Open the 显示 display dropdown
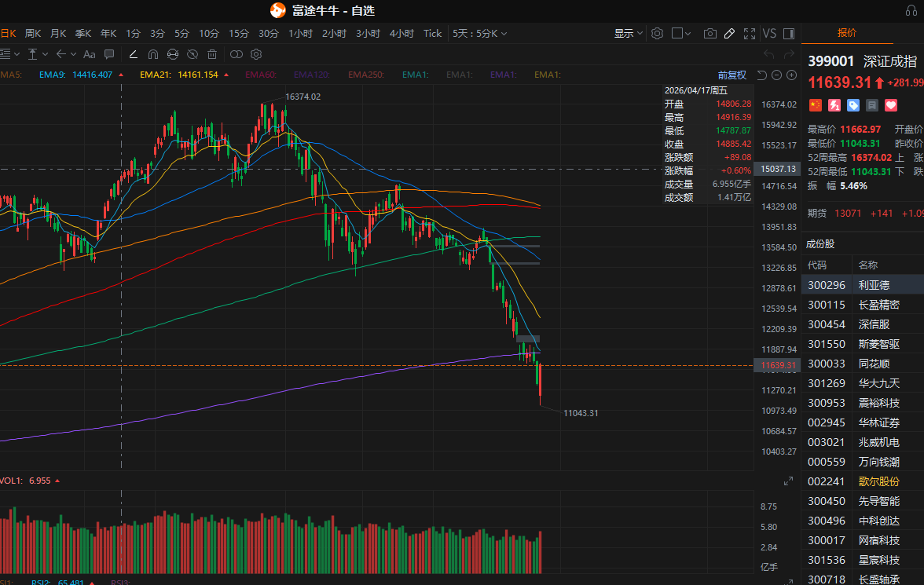This screenshot has width=924, height=585. pyautogui.click(x=629, y=34)
